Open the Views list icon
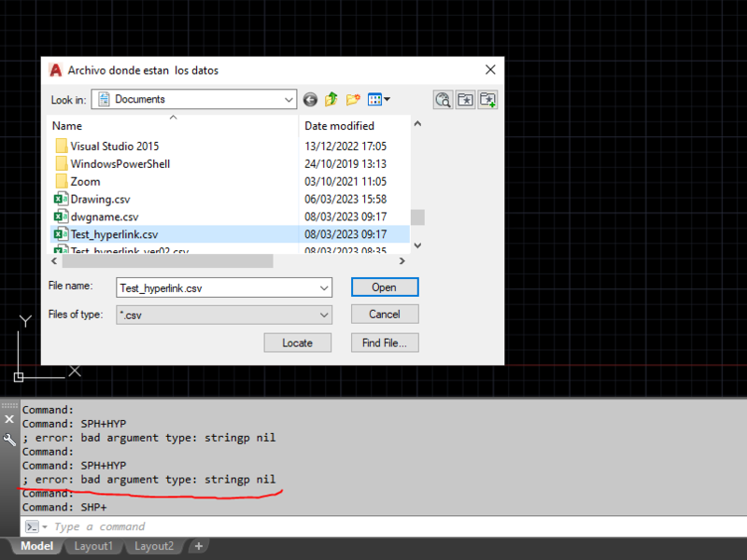747x560 pixels. (x=377, y=99)
